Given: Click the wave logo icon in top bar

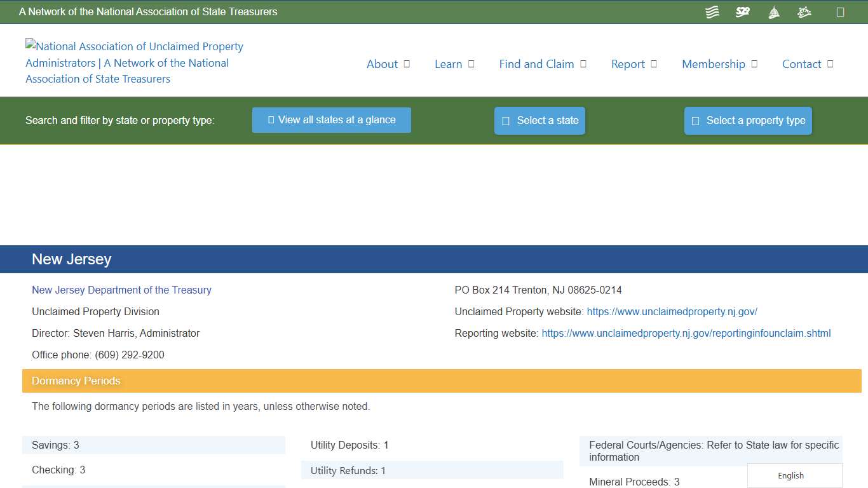Looking at the screenshot, I should (712, 11).
